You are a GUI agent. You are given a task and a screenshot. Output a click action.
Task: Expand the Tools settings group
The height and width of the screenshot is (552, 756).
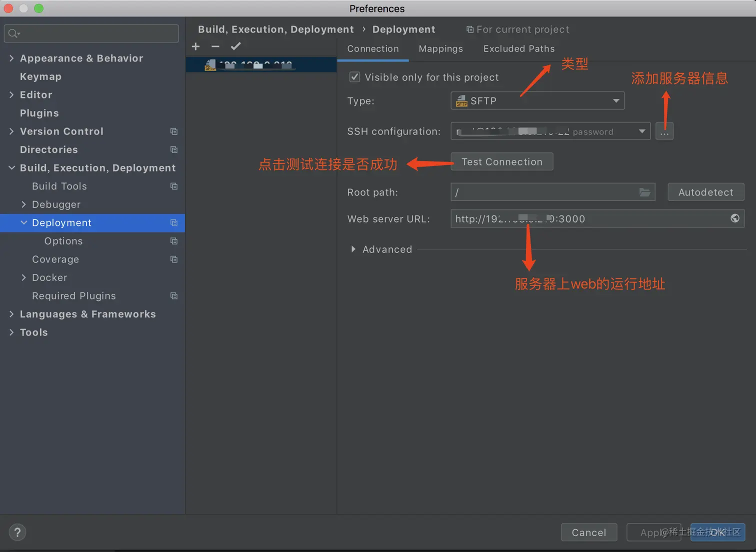tap(11, 332)
